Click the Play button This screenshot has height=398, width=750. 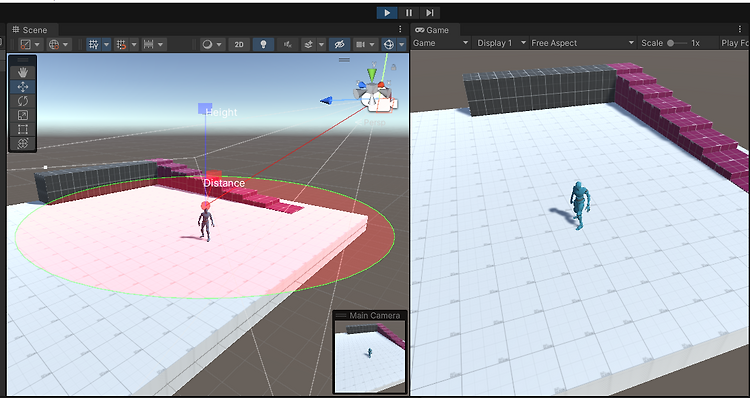coord(387,13)
